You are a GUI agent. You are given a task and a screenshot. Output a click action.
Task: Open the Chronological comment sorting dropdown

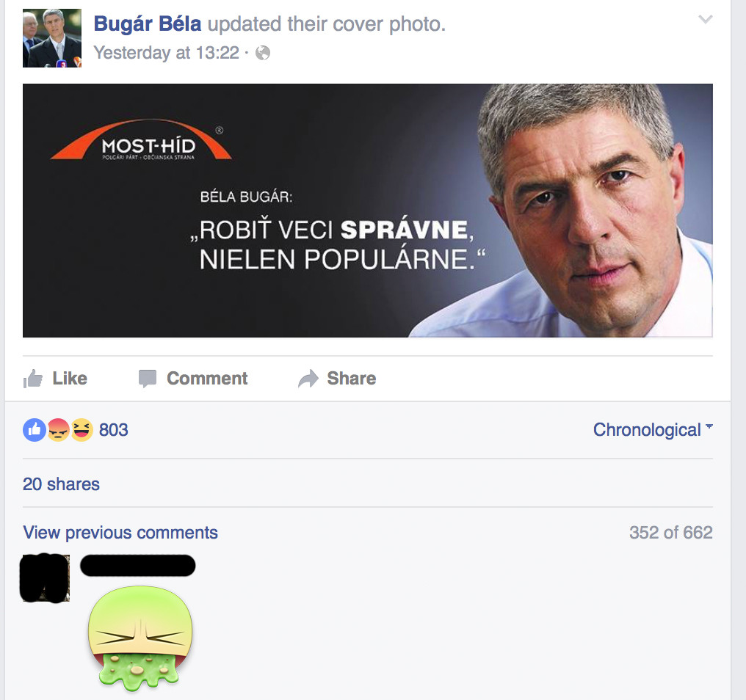click(653, 430)
